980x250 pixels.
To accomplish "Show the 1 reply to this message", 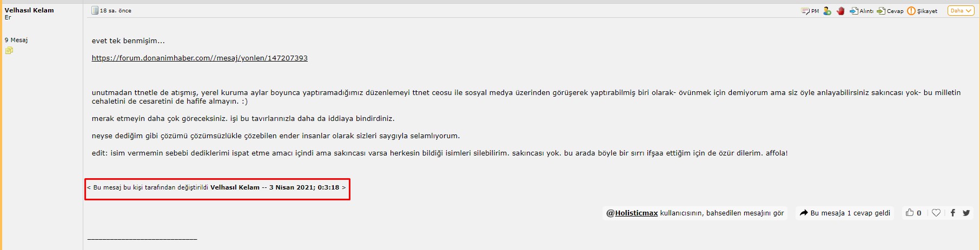I will tap(845, 213).
